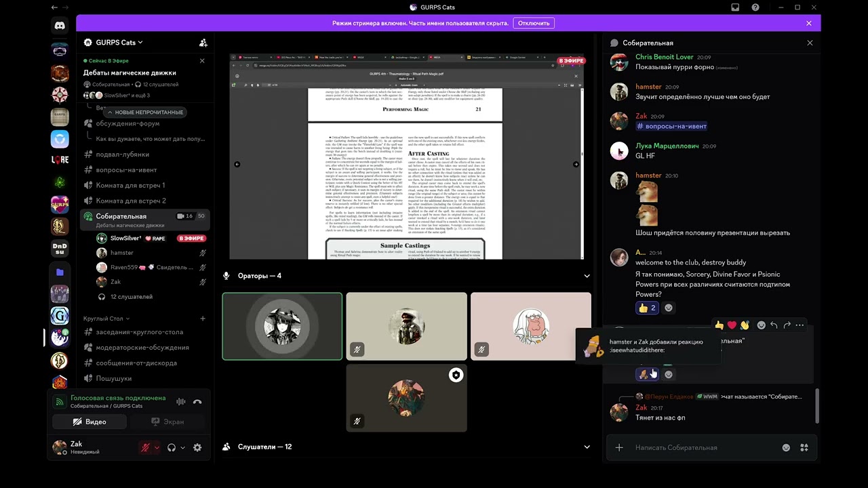Image resolution: width=868 pixels, height=488 pixels.
Task: Disconnect from voice with the hang-up icon
Action: pos(197,402)
